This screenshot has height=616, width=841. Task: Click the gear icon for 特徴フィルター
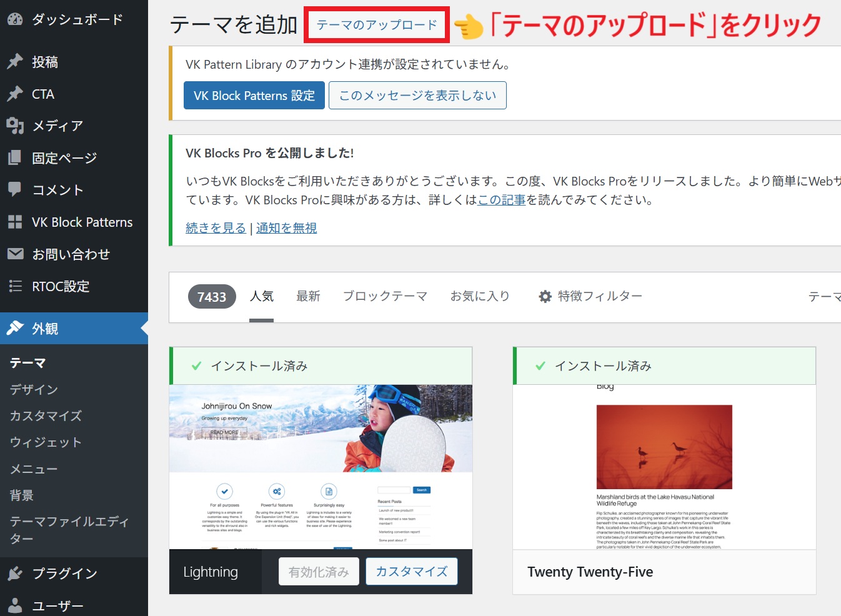tap(545, 296)
